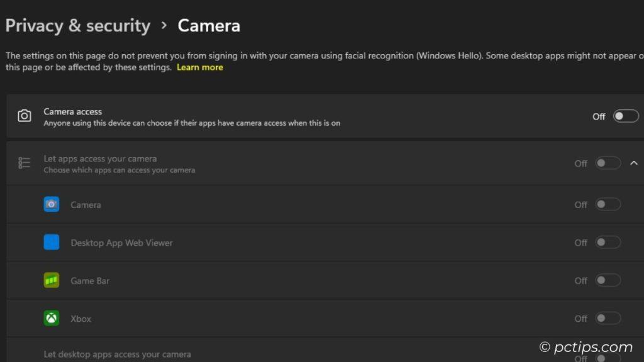Turn on camera access for Game Bar
Screen dimensions: 644x362
[608, 280]
